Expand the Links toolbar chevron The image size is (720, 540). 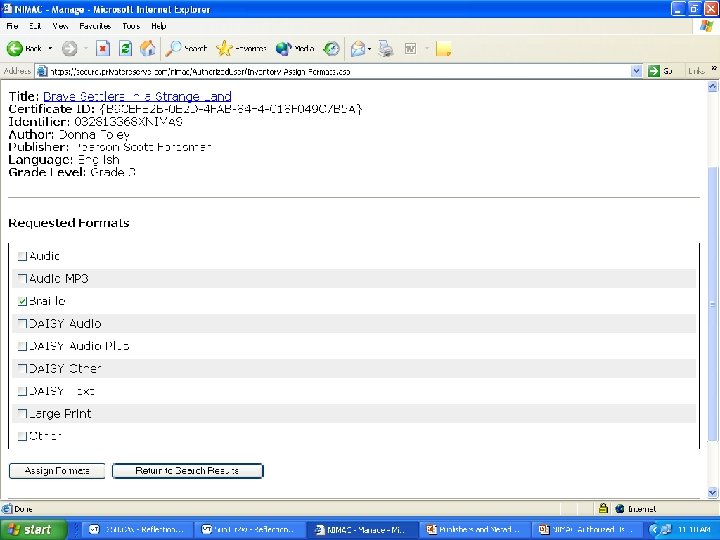(x=714, y=69)
